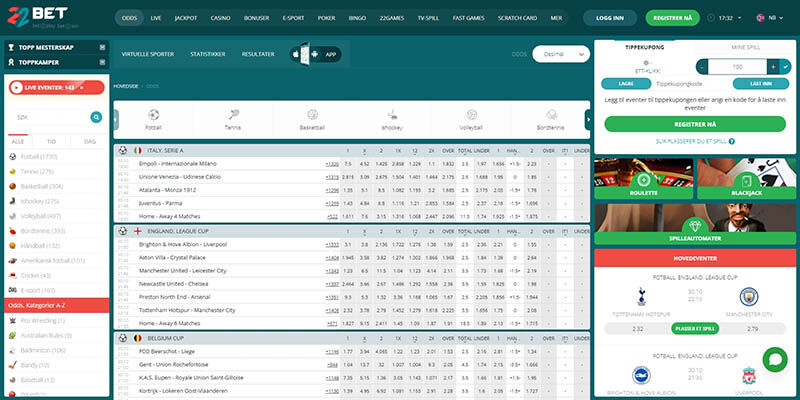Image resolution: width=800 pixels, height=400 pixels.
Task: Expand +1408 markets for Tottenham match
Action: 332,310
